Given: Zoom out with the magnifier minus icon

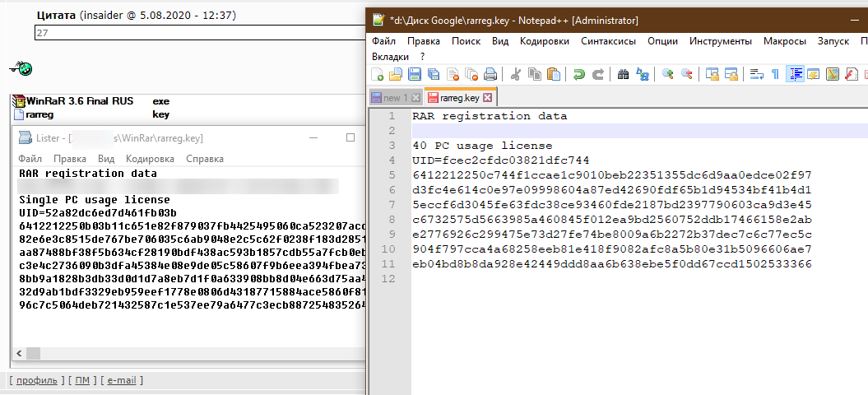Looking at the screenshot, I should tap(686, 74).
